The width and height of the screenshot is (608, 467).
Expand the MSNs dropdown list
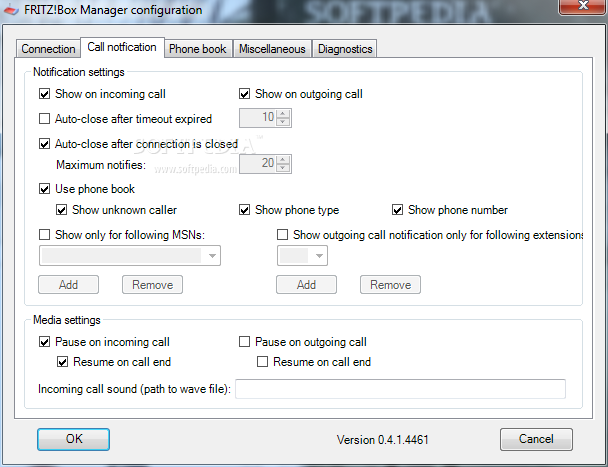point(212,256)
